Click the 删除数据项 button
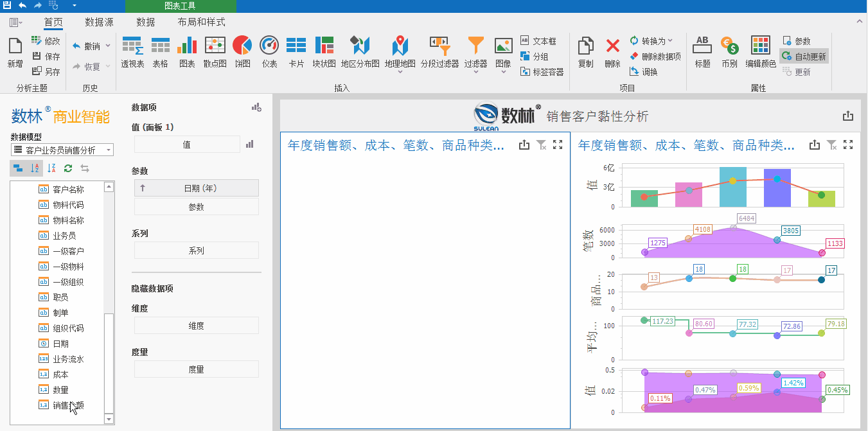 tap(655, 57)
